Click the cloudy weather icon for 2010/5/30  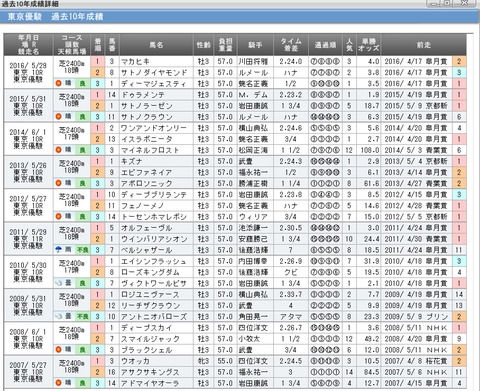coord(59,283)
